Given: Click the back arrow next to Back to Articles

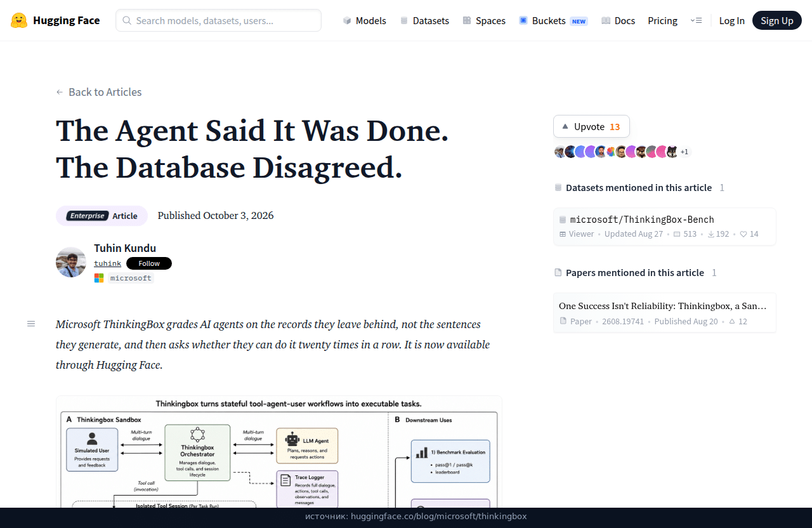Looking at the screenshot, I should 60,92.
